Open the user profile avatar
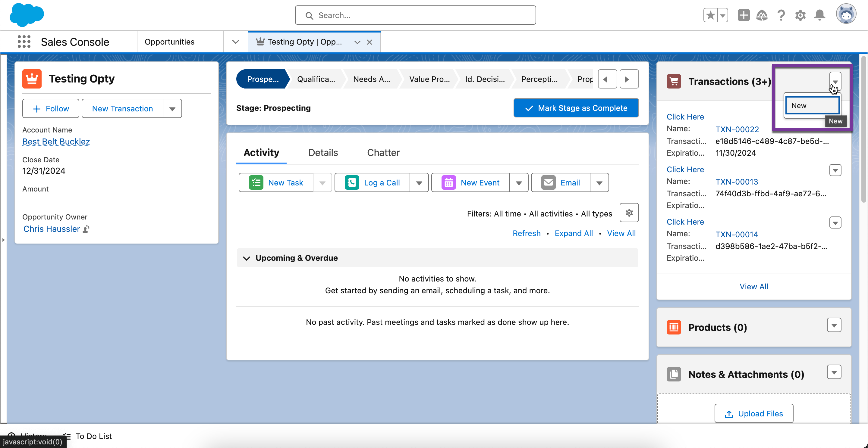Viewport: 868px width, 448px height. 846,14
